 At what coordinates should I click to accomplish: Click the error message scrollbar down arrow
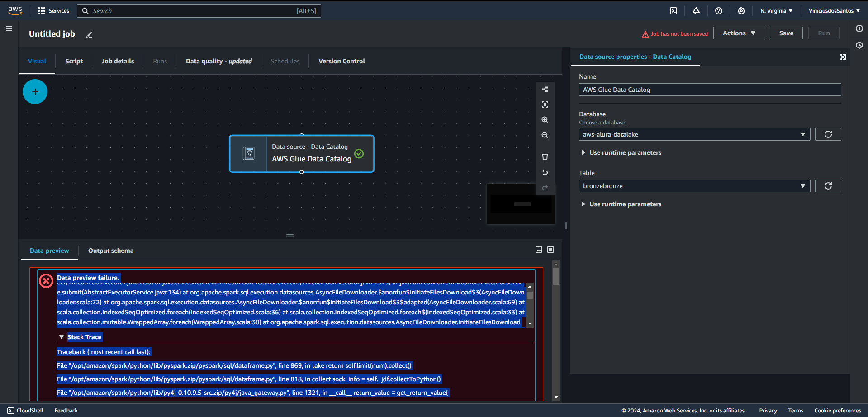tap(530, 324)
